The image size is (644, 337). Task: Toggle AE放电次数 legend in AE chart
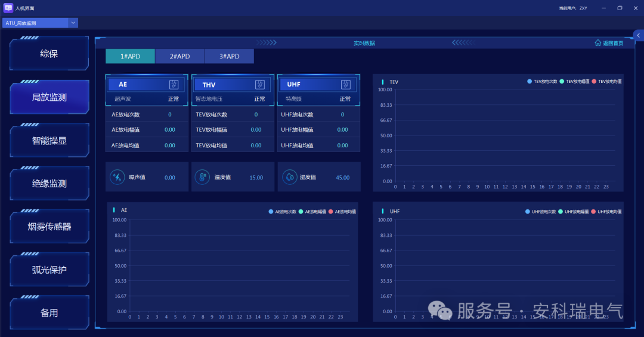pyautogui.click(x=283, y=212)
